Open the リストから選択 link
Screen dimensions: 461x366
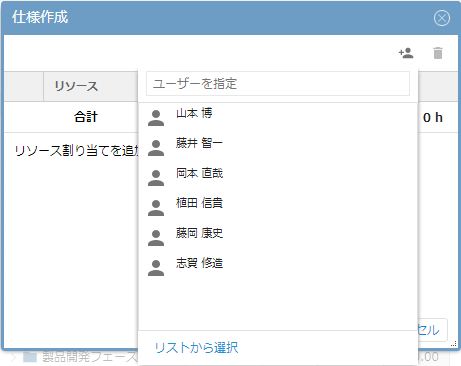pyautogui.click(x=196, y=348)
